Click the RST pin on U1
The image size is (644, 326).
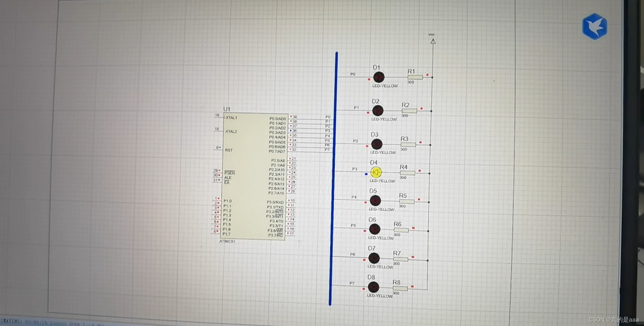(x=229, y=150)
